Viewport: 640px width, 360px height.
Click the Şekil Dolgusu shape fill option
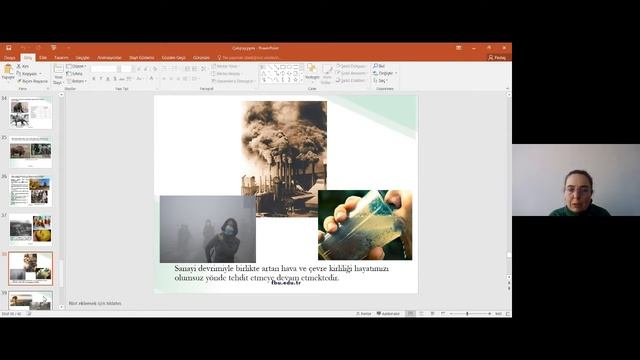351,66
